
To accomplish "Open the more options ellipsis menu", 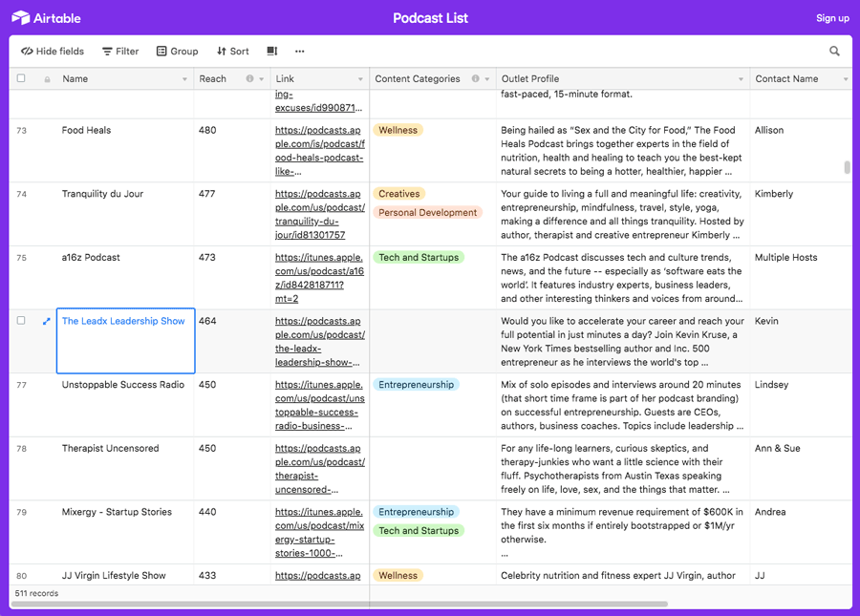I will pyautogui.click(x=299, y=51).
